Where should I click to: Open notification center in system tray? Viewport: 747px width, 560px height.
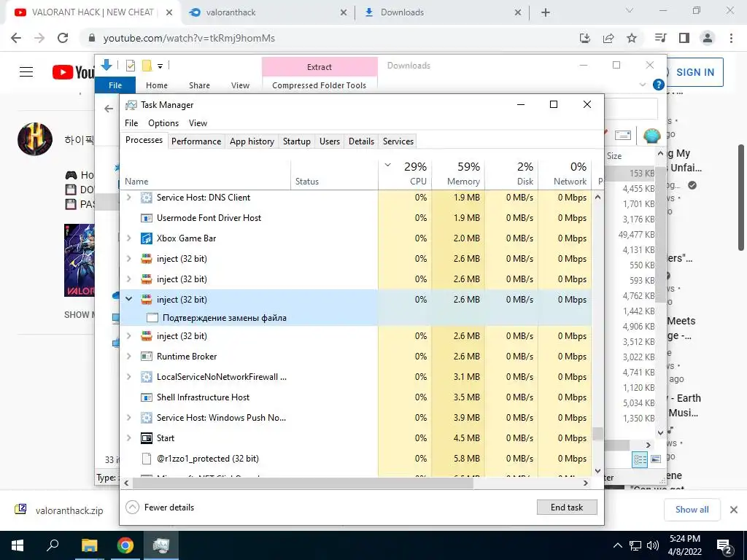coord(724,546)
